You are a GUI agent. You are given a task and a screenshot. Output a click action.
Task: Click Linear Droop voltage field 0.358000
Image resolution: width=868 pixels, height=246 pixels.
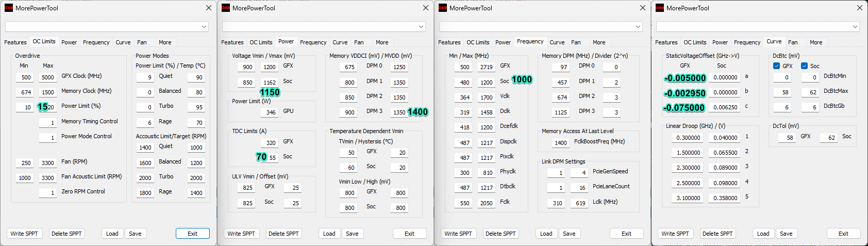click(725, 198)
